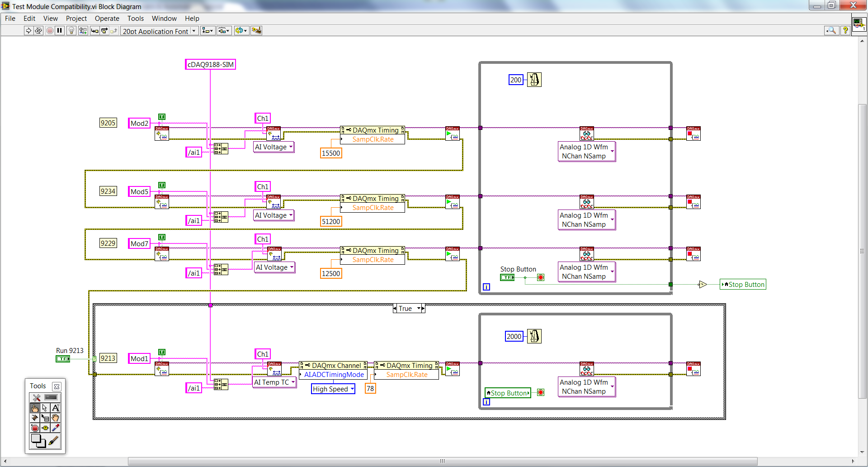Click the Not gate before Stop Button variable
The width and height of the screenshot is (868, 467).
(x=702, y=285)
